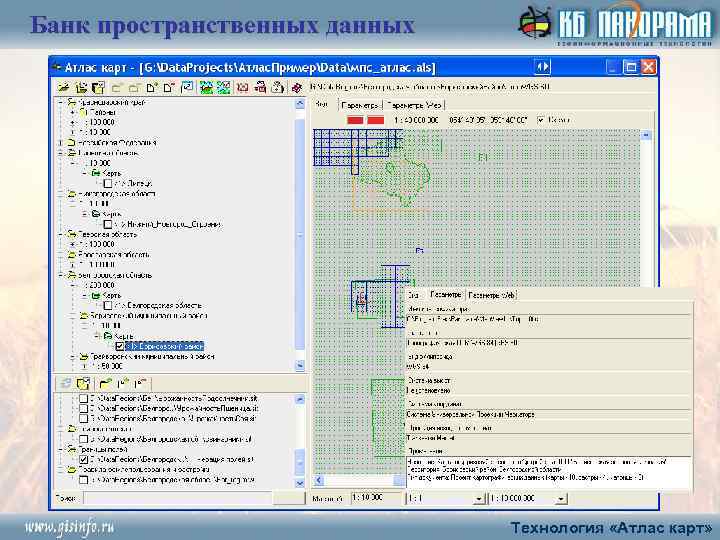The width and height of the screenshot is (720, 540).
Task: Switch to the Параметры tab above the map
Action: [x=360, y=105]
